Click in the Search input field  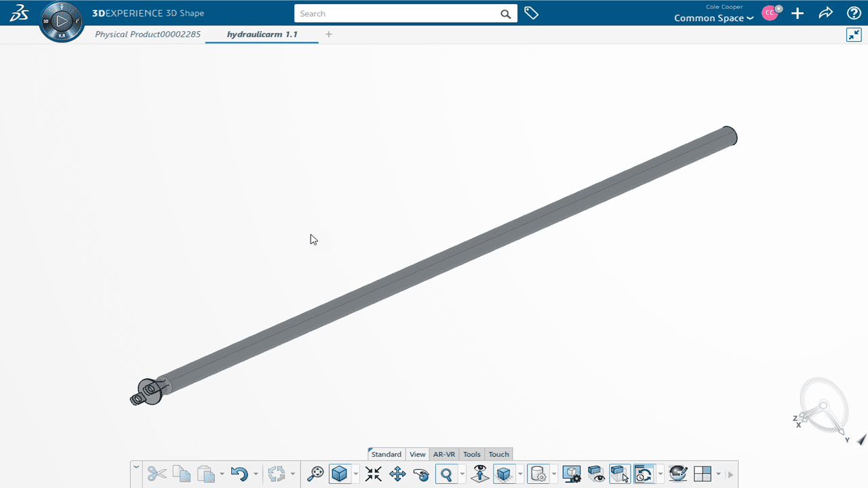point(397,14)
